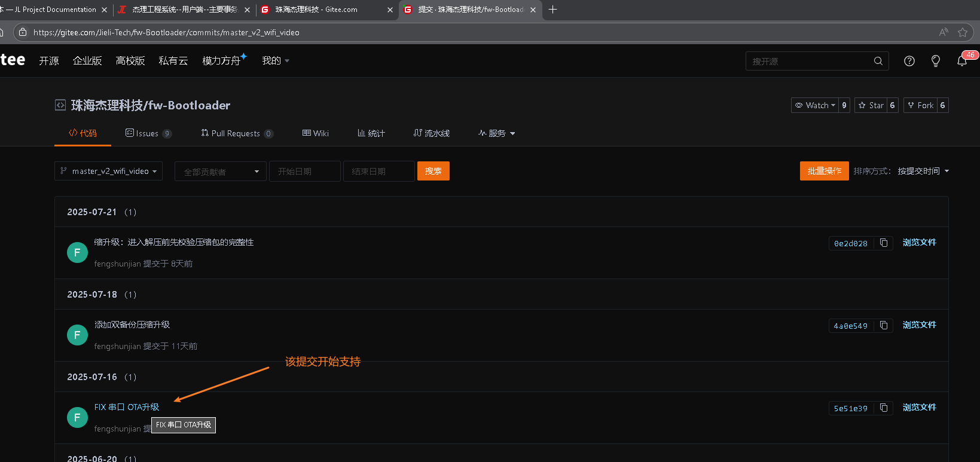
Task: Open the 统计 statistics tab
Action: coord(371,133)
